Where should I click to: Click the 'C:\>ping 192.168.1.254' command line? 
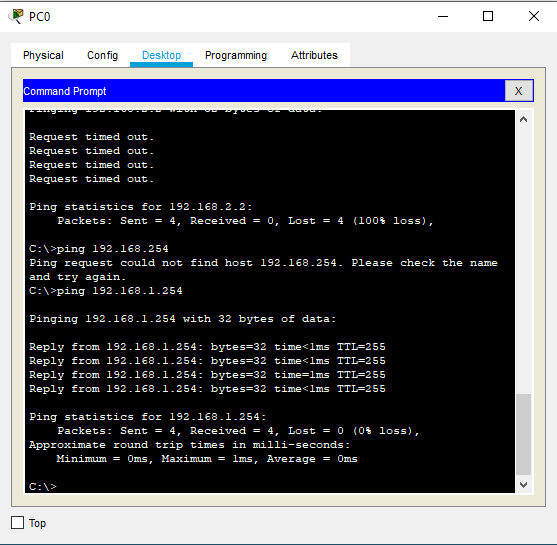pos(106,291)
